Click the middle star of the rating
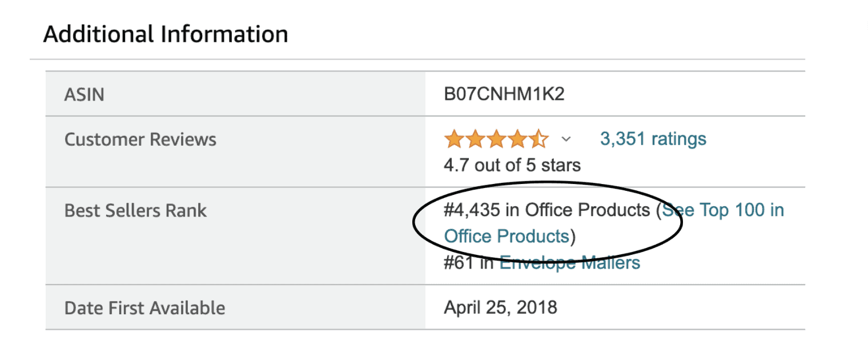 click(497, 138)
